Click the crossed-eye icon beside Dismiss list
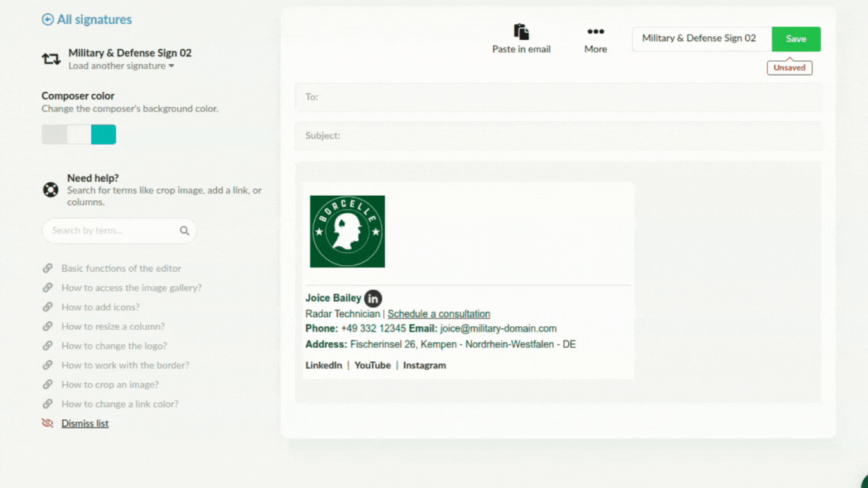 tap(47, 422)
